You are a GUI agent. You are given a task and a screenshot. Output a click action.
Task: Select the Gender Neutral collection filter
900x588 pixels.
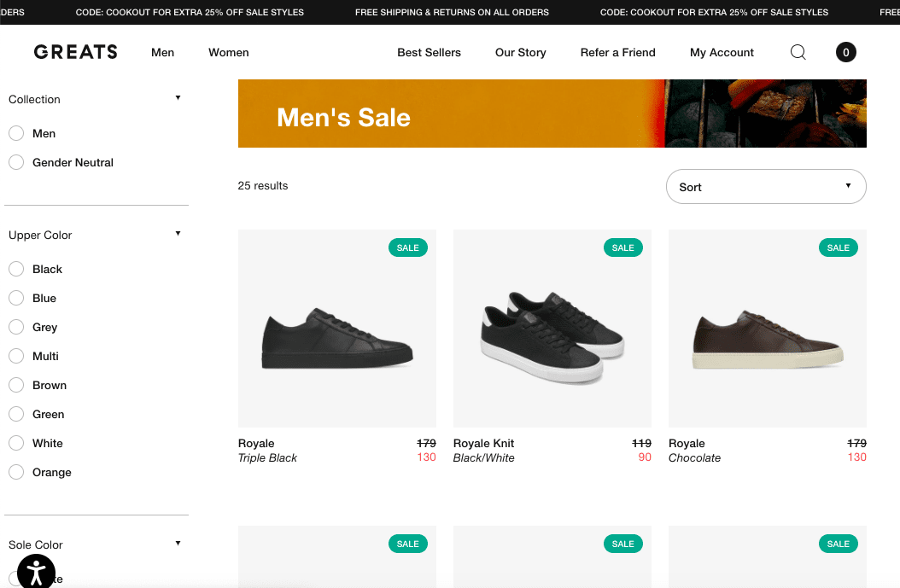click(x=16, y=162)
